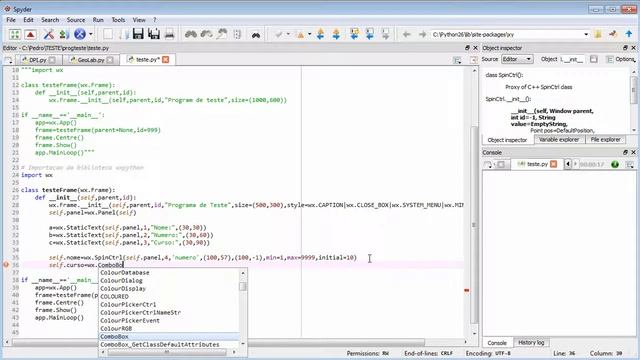Undock the Console pane
640x360 pixels.
pyautogui.click(x=625, y=152)
